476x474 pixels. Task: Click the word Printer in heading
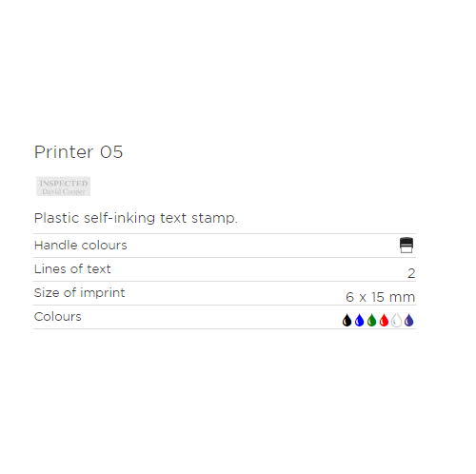[x=64, y=152]
